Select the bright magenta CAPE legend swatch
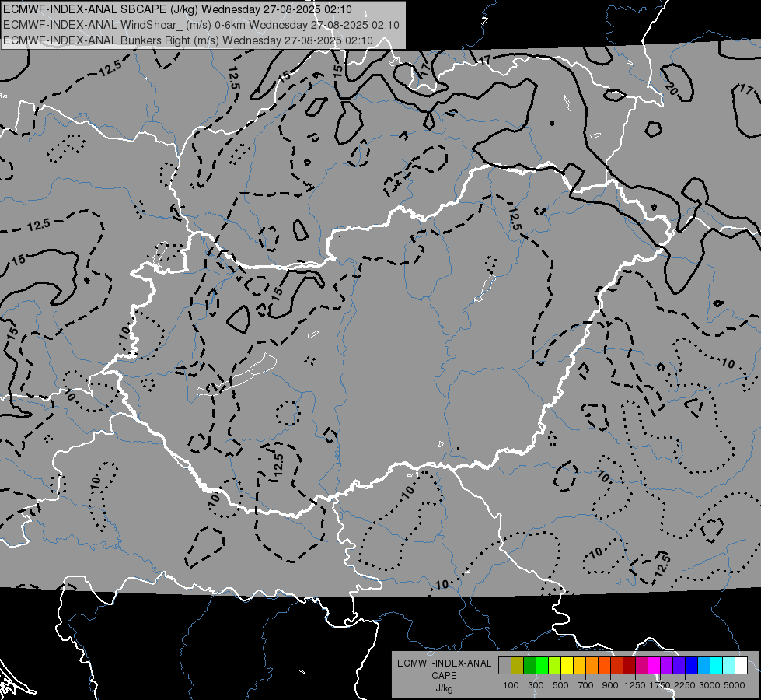The width and height of the screenshot is (761, 700). (655, 666)
